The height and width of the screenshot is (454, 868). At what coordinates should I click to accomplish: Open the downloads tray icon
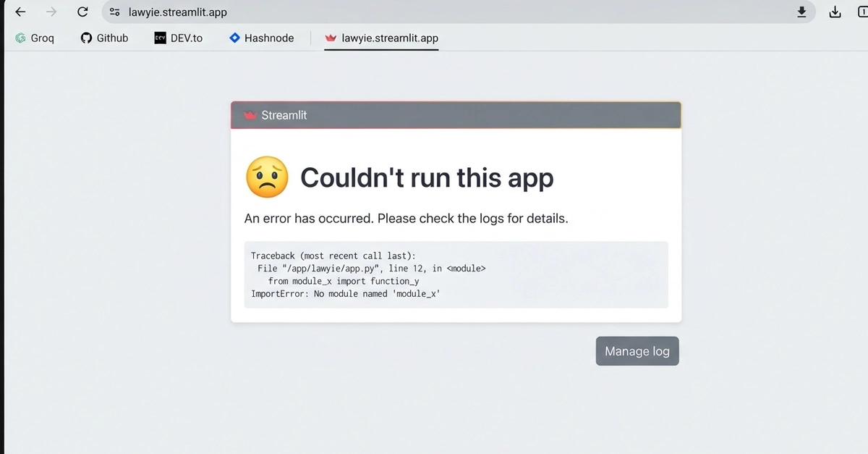point(835,12)
